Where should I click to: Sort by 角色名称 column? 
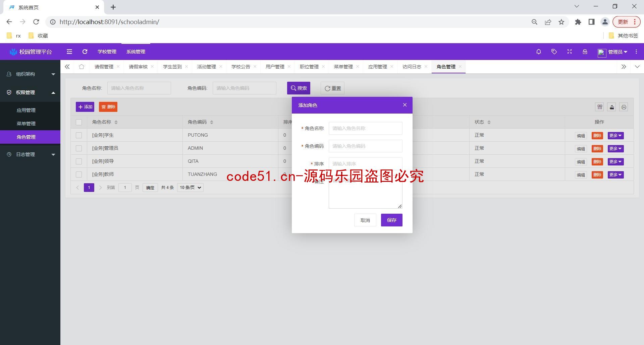click(x=116, y=122)
